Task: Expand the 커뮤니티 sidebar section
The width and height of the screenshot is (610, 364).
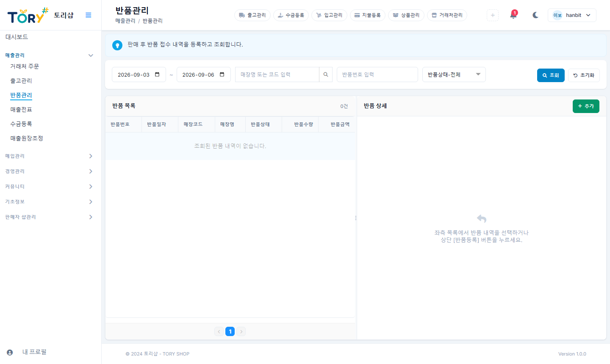Action: click(x=49, y=187)
